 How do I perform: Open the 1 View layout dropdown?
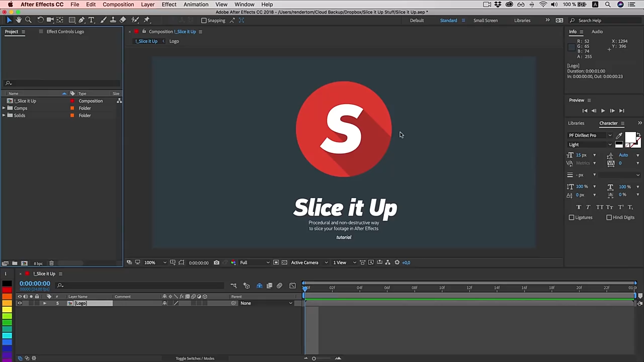(x=345, y=262)
